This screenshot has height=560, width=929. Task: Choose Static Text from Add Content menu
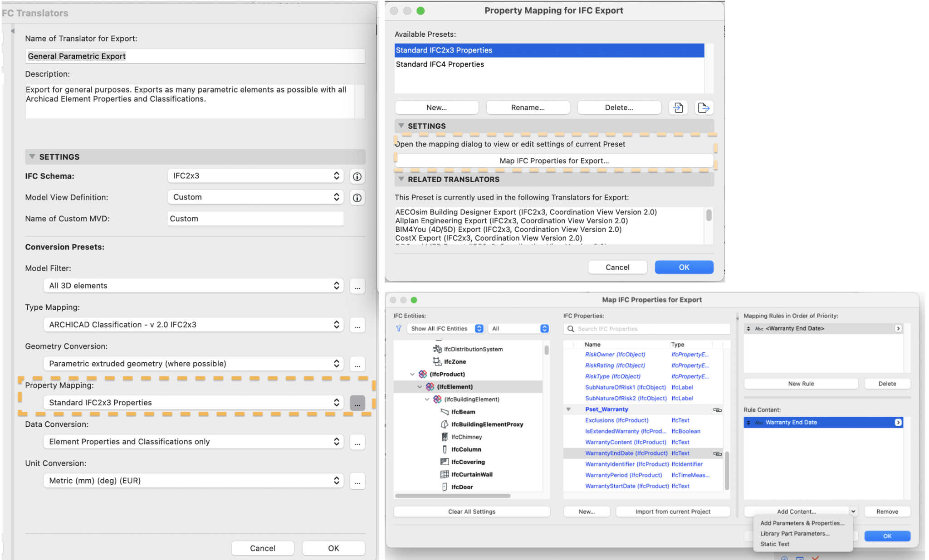pyautogui.click(x=775, y=544)
